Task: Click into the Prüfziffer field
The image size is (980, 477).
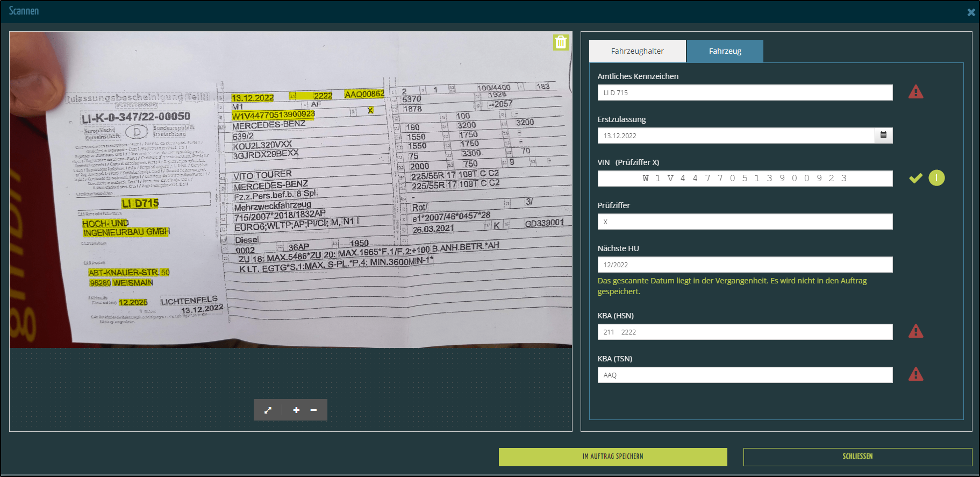Action: point(745,222)
